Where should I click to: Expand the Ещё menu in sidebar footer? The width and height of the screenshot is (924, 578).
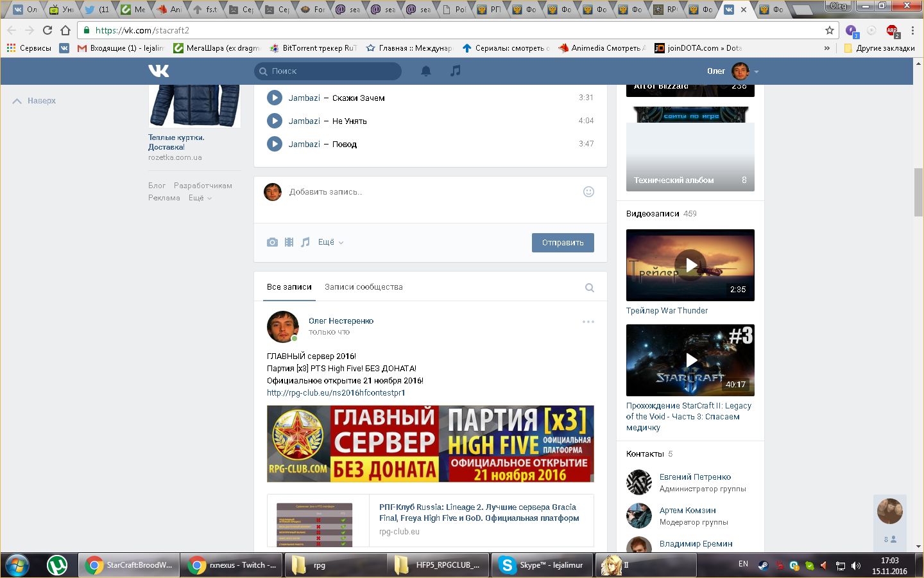(200, 198)
